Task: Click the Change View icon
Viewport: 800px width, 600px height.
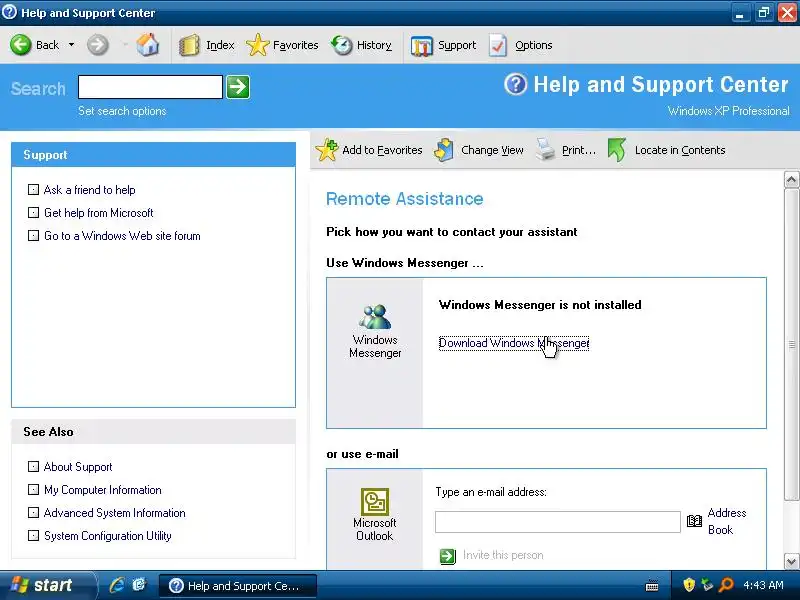Action: 444,150
